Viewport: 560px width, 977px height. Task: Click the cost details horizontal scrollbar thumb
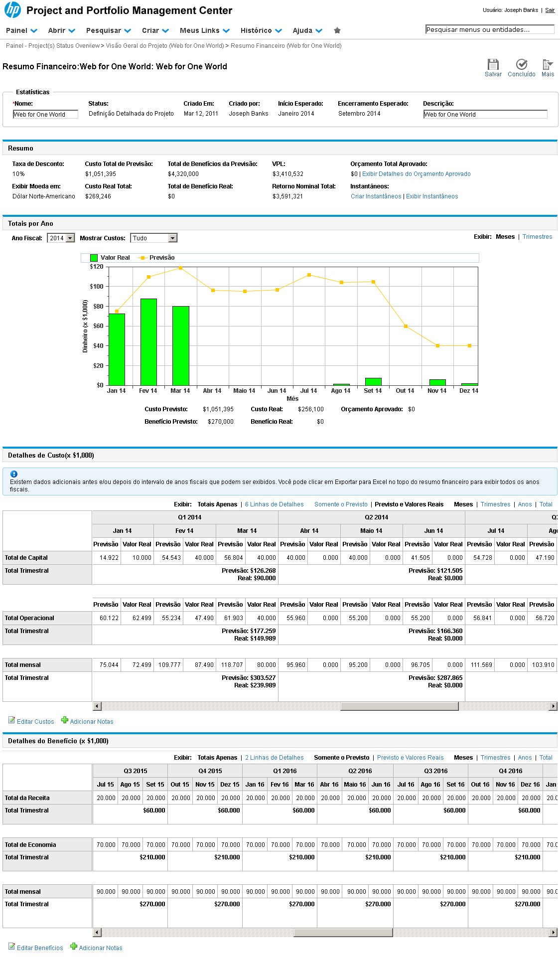[x=399, y=706]
